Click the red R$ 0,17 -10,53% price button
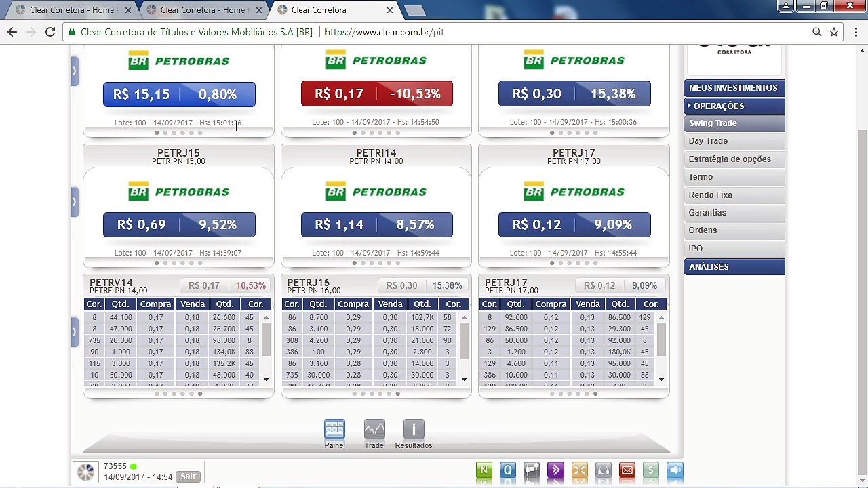This screenshot has width=868, height=488. pos(377,94)
